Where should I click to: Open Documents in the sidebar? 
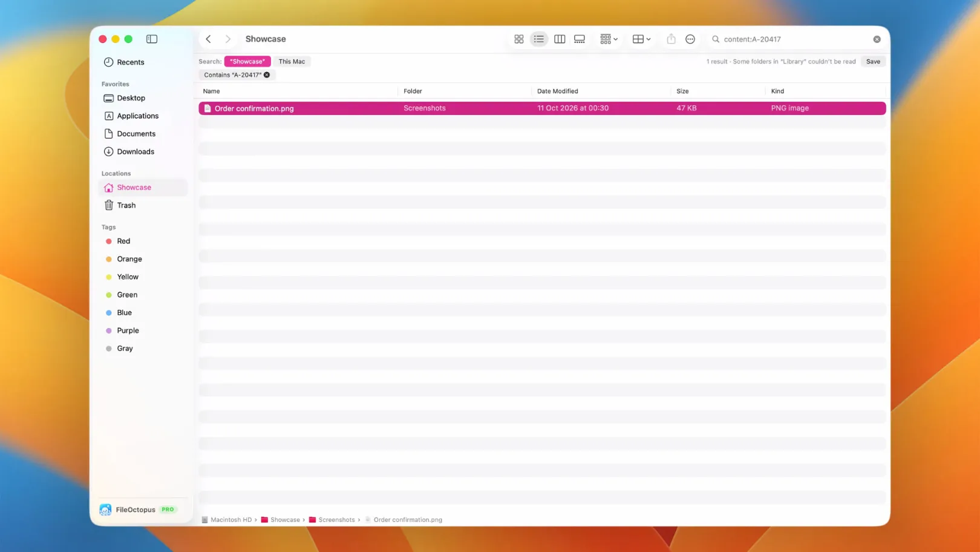coord(143,134)
